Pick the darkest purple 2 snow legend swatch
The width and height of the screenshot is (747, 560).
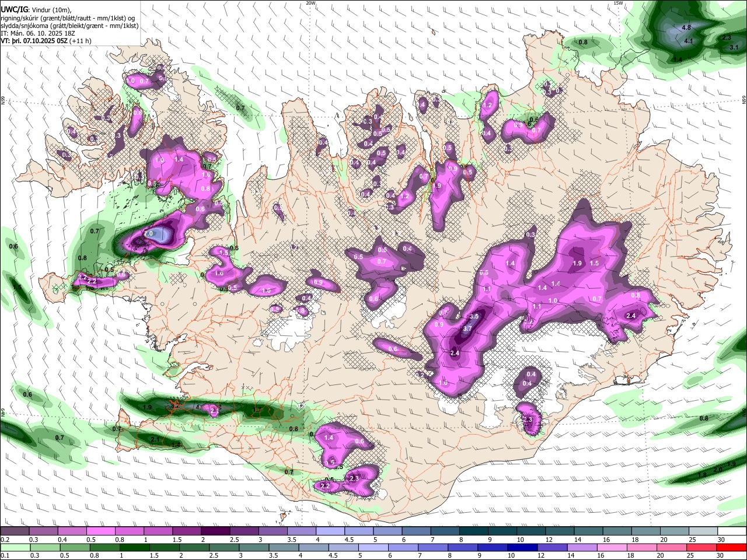click(x=215, y=531)
